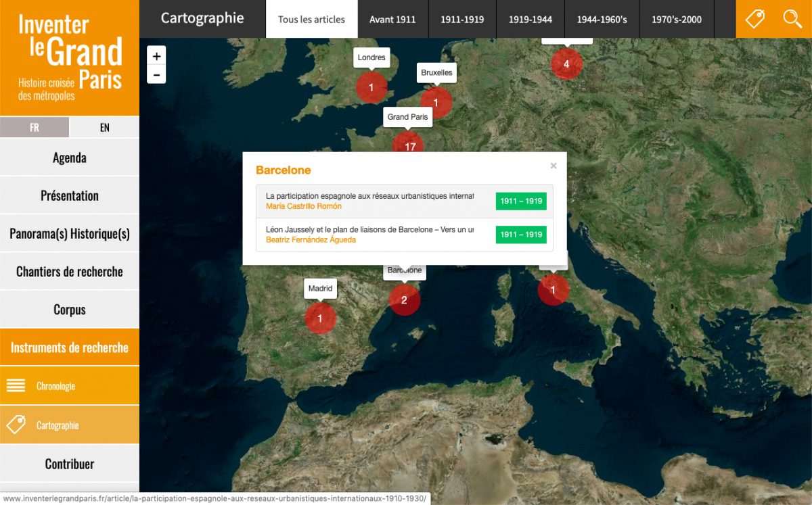Open Chantiers de recherche menu item

coord(70,272)
